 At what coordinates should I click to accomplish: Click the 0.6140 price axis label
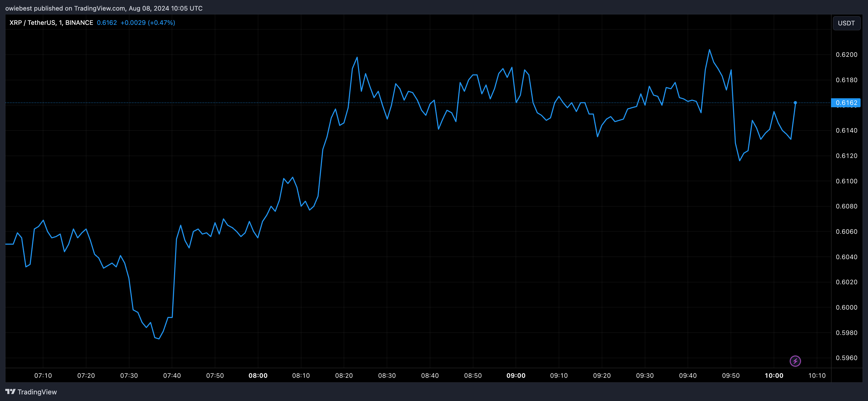point(846,130)
